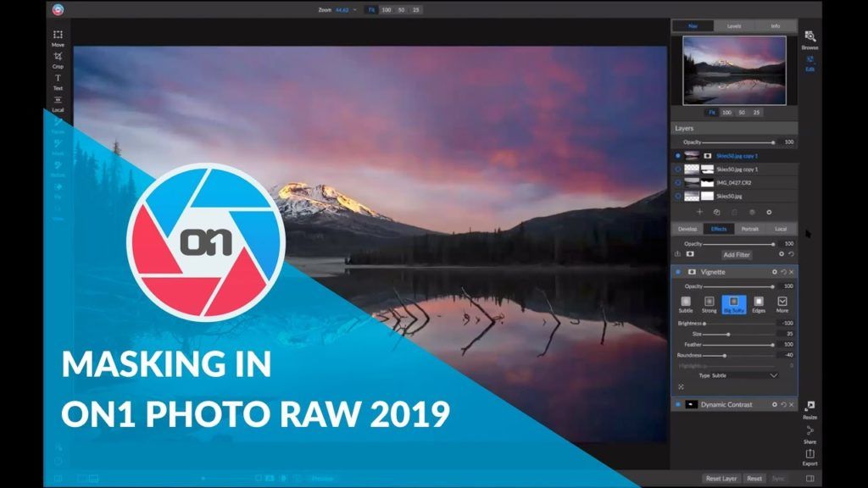Reset the Vignette filter with undo arrow
Viewport: 868px width, 488px height.
(783, 272)
